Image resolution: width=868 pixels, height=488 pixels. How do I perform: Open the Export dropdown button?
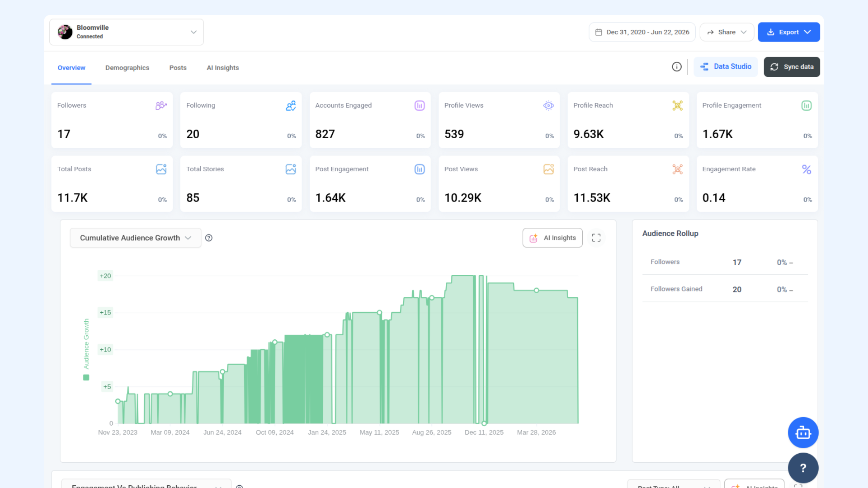788,32
